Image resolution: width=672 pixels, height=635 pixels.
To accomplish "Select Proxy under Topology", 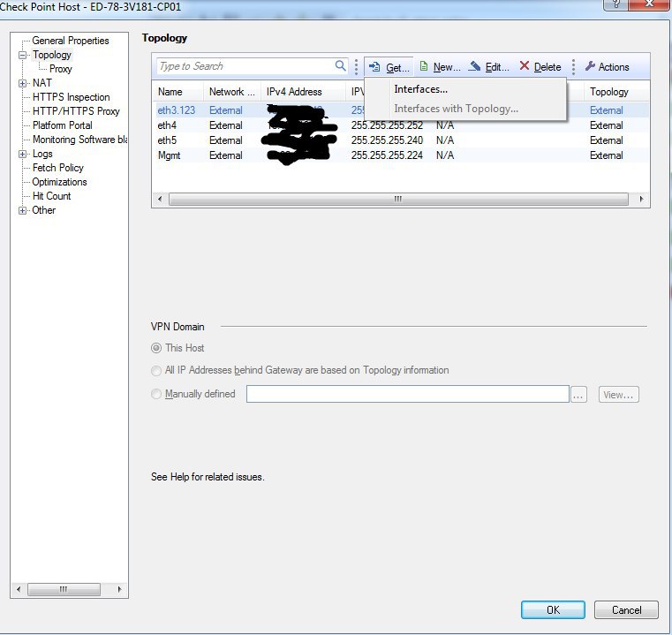I will pos(60,69).
